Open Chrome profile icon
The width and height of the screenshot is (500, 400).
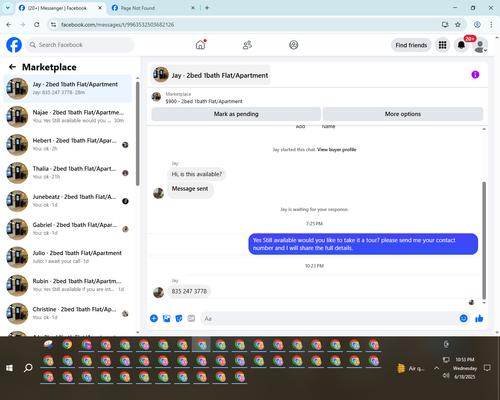477,24
